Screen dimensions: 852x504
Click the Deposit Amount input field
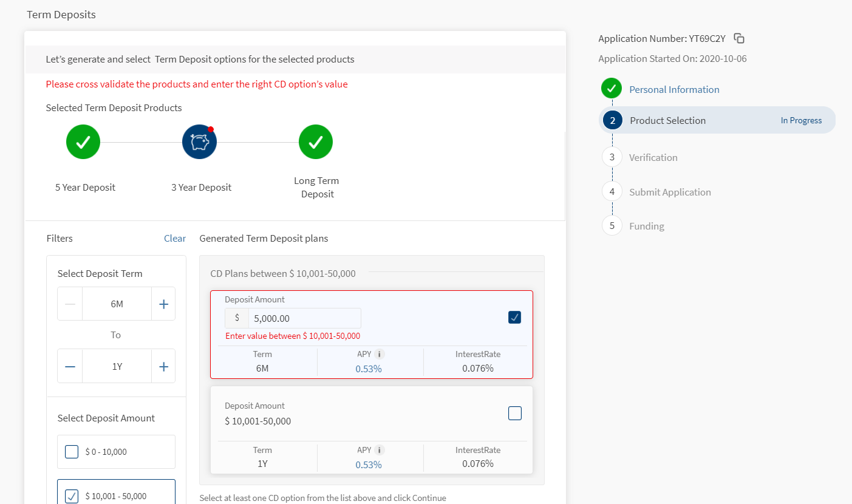coord(304,318)
